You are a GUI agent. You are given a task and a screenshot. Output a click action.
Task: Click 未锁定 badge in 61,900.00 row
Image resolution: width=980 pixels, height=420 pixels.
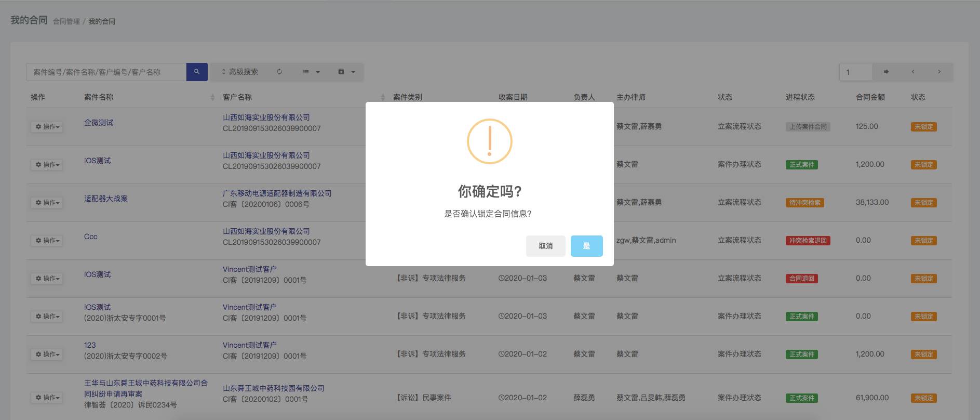[x=924, y=398]
